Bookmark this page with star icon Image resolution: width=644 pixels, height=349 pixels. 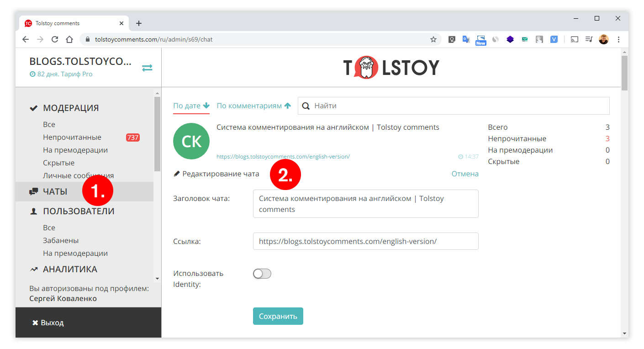click(433, 39)
